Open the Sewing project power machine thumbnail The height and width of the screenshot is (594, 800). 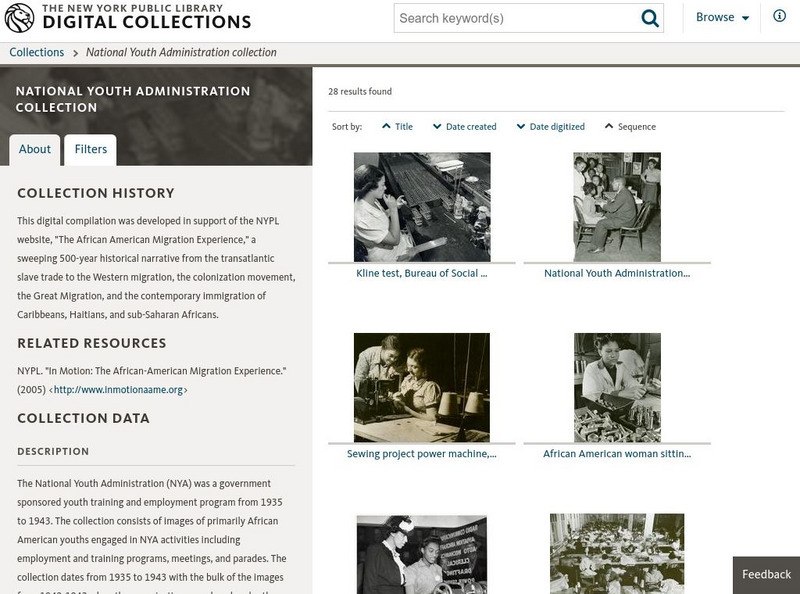point(422,388)
